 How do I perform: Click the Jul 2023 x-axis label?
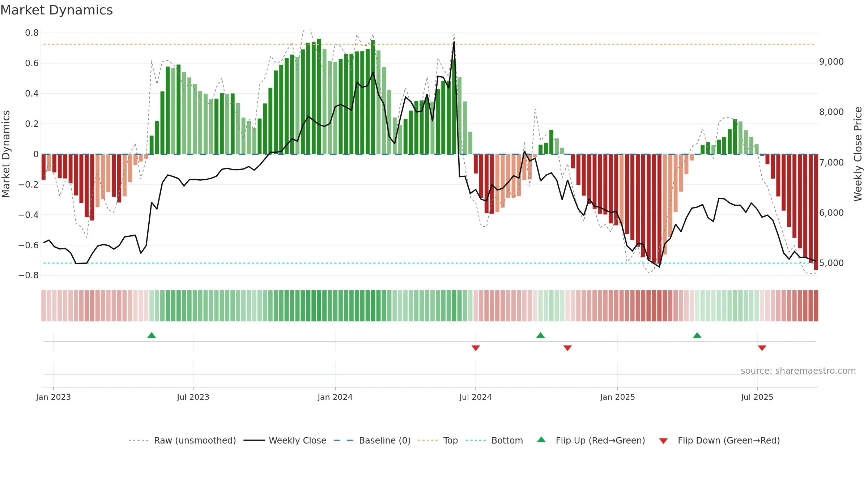pos(193,397)
